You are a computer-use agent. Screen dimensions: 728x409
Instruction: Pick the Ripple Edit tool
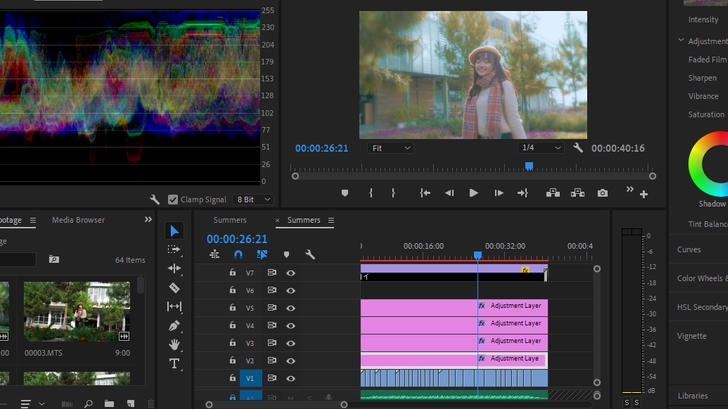(x=174, y=268)
